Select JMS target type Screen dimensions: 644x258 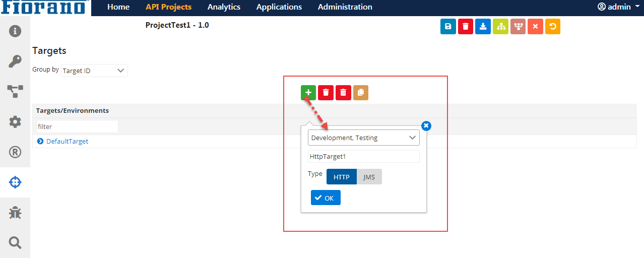pos(369,177)
